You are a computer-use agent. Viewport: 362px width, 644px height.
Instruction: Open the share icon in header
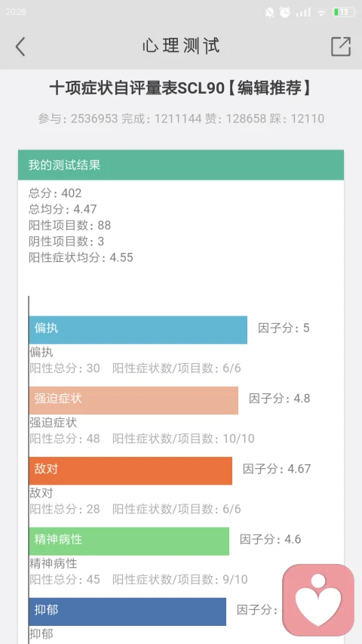(341, 46)
